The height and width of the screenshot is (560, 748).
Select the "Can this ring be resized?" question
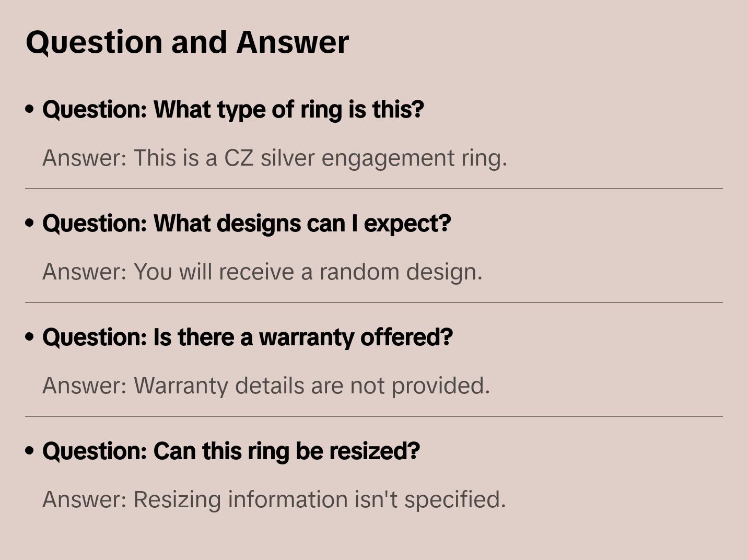pos(231,451)
